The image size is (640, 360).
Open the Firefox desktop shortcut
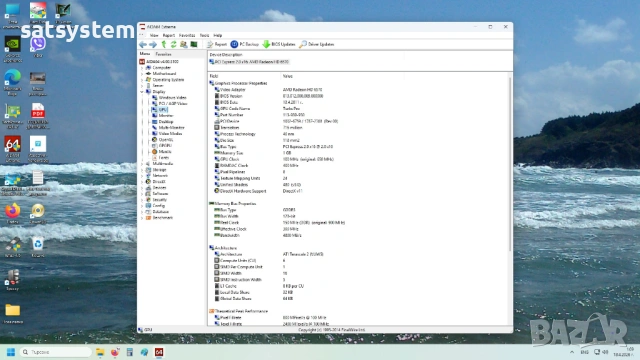pyautogui.click(x=13, y=213)
